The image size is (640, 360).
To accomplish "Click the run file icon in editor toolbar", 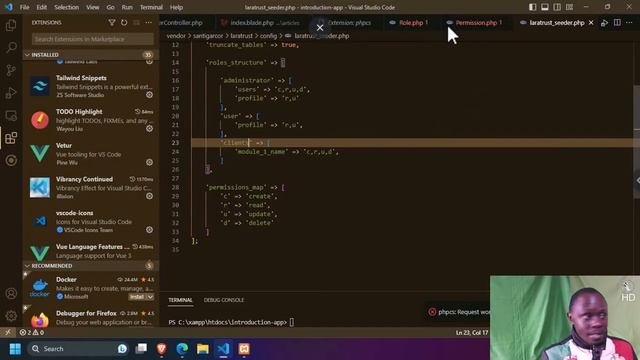I will coord(604,23).
